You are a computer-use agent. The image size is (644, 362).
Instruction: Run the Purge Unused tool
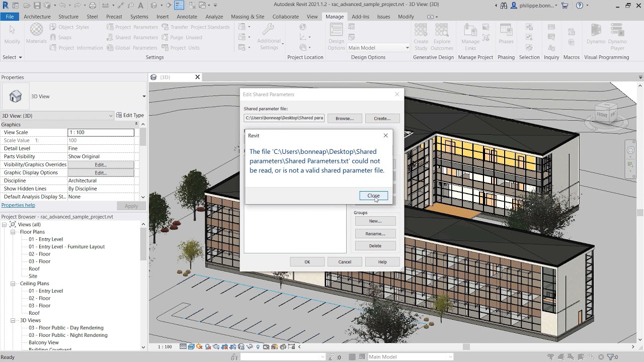coord(182,37)
